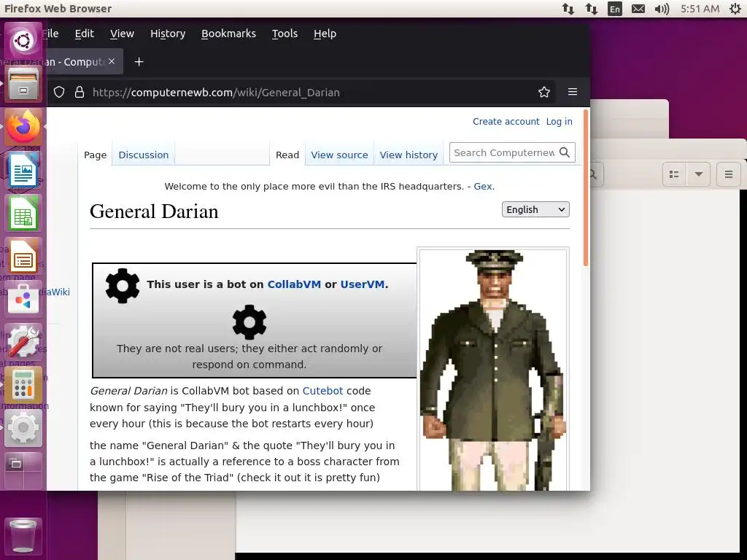Open the Bookmarks menu
Viewport: 747px width, 560px height.
tap(228, 34)
